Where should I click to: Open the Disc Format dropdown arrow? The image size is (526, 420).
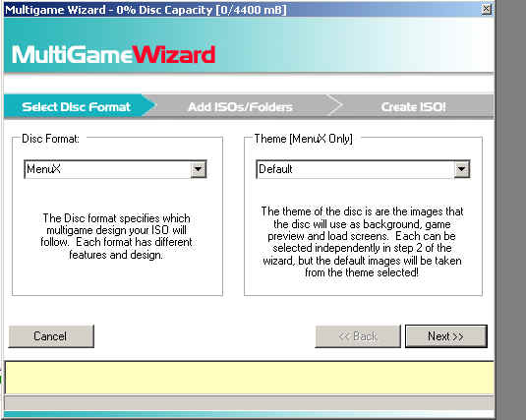pos(199,169)
